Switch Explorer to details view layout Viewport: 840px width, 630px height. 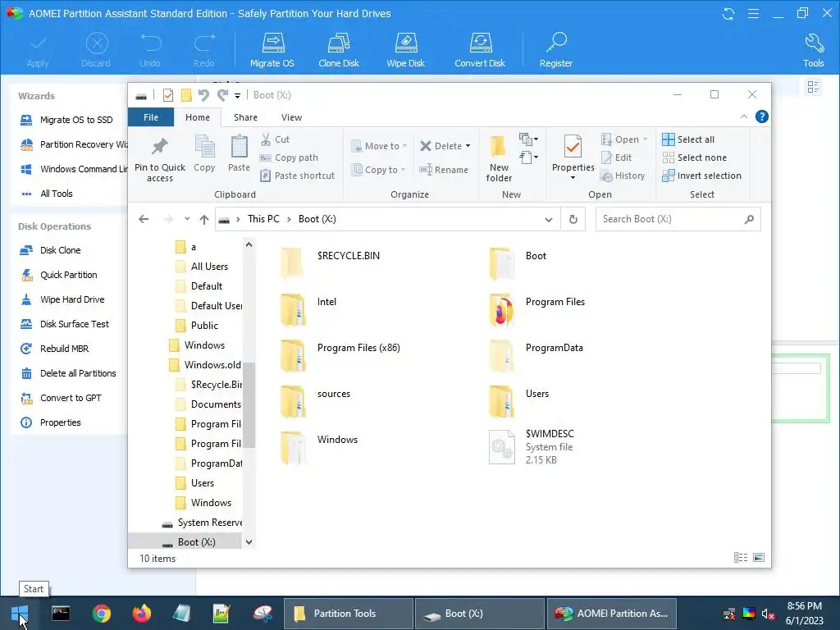point(741,558)
